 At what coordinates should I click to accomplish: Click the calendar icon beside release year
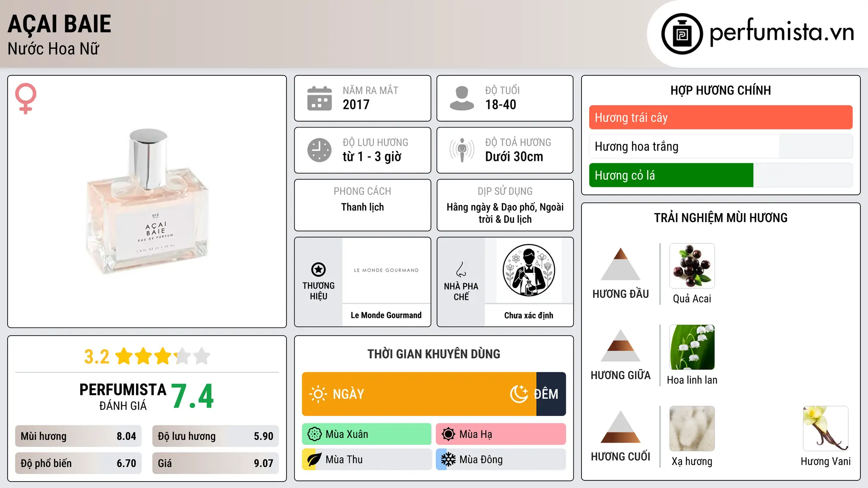320,98
